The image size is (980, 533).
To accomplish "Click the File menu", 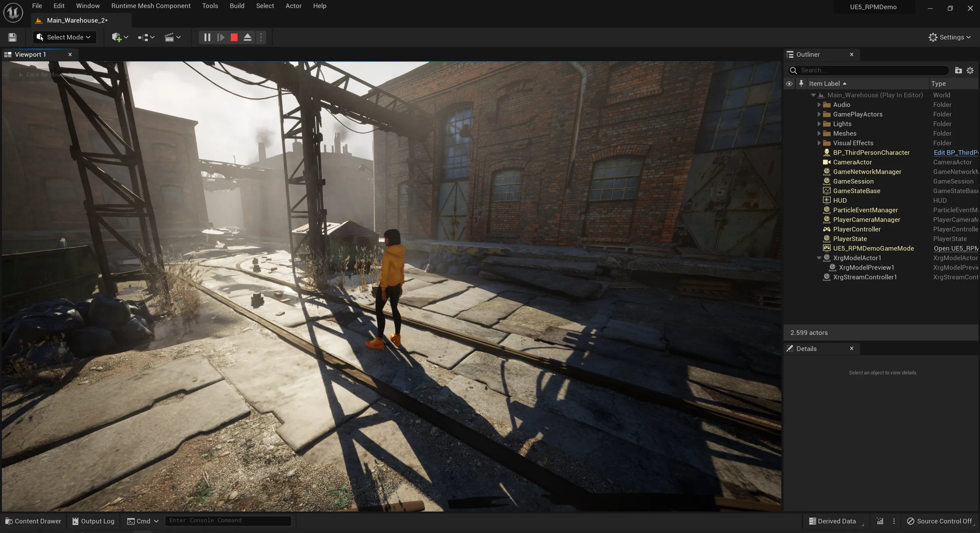I will [37, 6].
